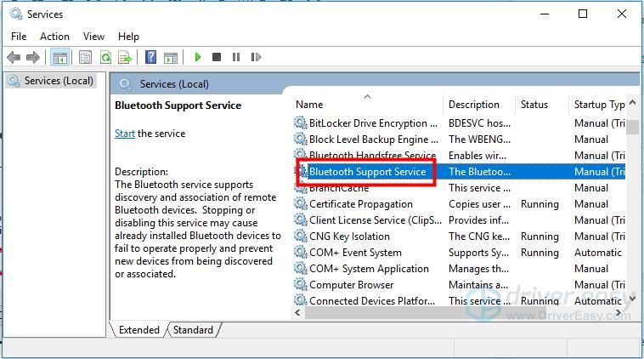Toggle Show/Hide Console Tree icon
Screen dimensions: 644x359
(59, 57)
